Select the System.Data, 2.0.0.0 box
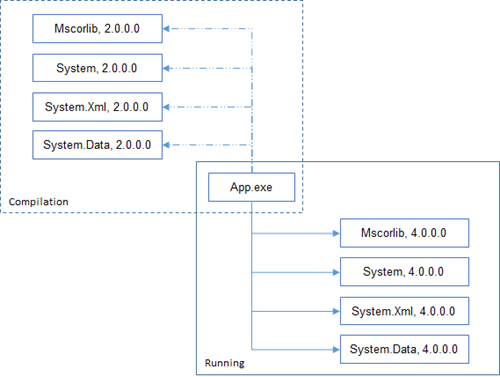Image resolution: width=500 pixels, height=377 pixels. (97, 145)
